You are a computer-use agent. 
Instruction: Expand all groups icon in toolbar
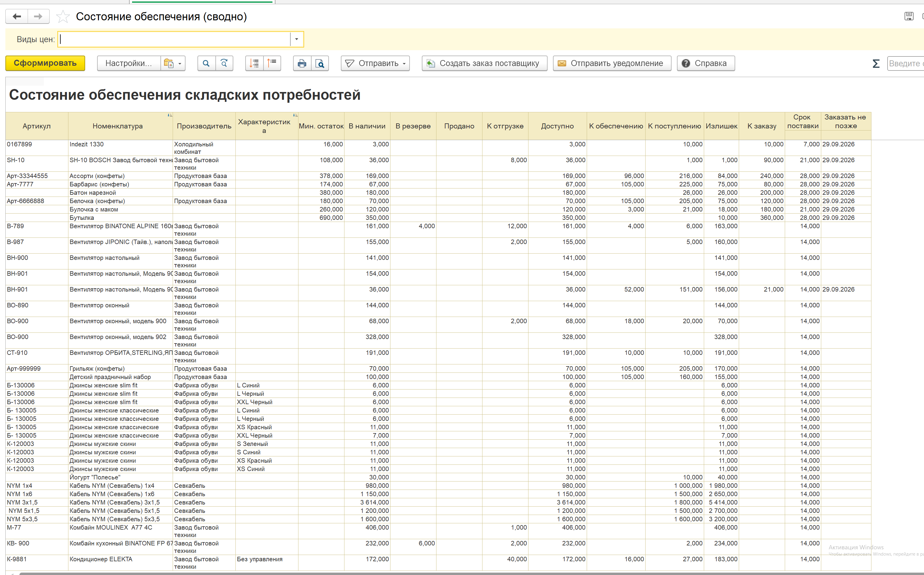254,63
